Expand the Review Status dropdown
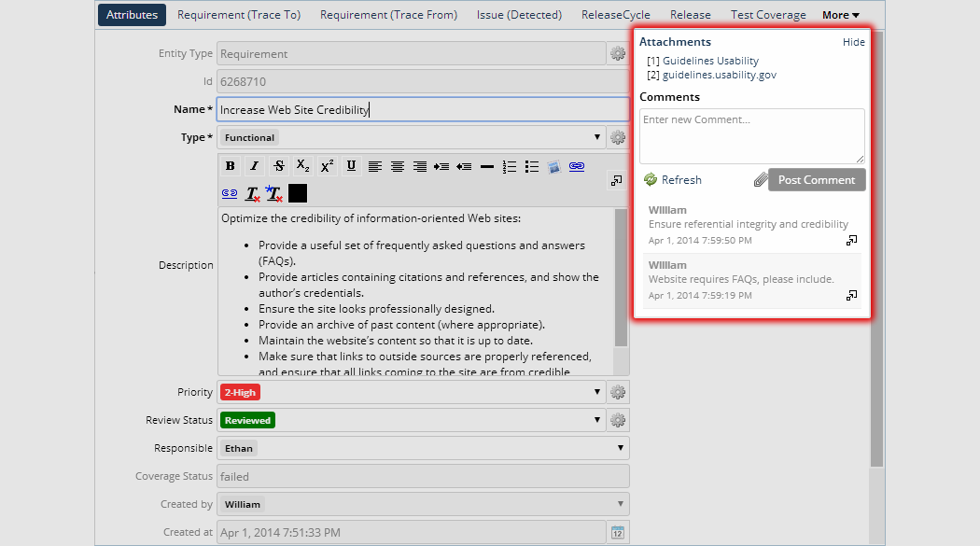This screenshot has width=980, height=546. pos(412,421)
